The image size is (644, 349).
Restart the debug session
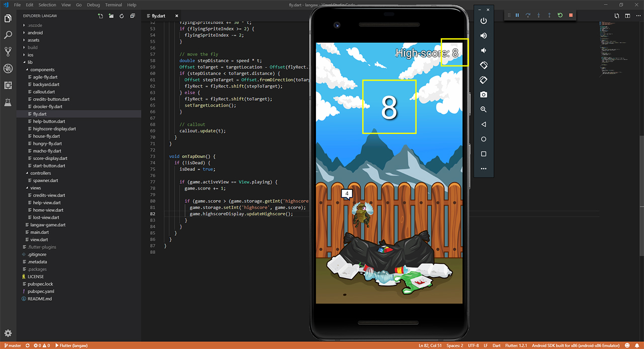[x=560, y=15]
